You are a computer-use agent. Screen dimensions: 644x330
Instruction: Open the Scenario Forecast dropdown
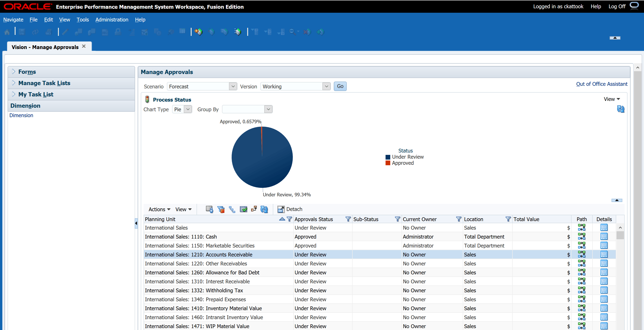[233, 86]
